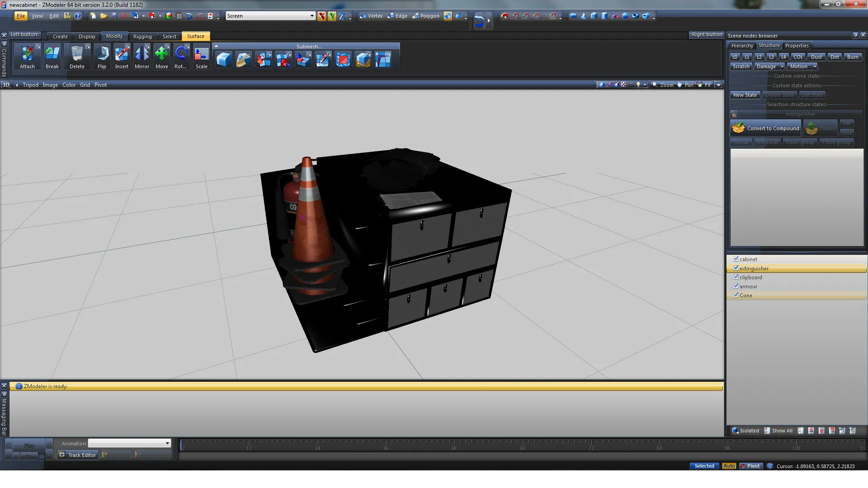Viewport: 868px width, 488px height.
Task: Switch to the Hierarchy tab
Action: [x=742, y=46]
